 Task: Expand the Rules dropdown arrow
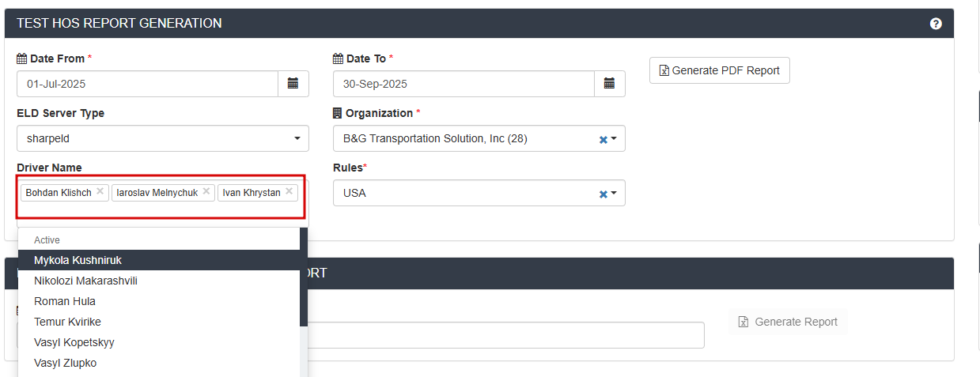[x=614, y=194]
